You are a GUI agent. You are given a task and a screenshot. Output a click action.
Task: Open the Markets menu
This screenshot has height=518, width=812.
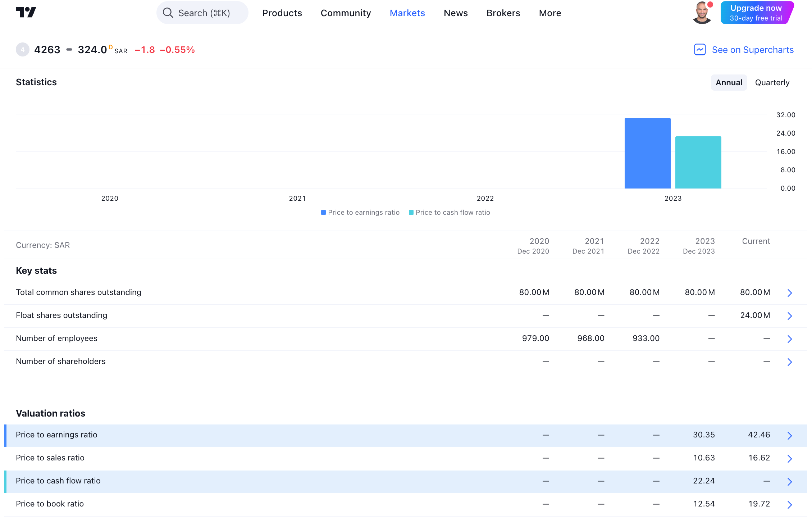click(407, 13)
